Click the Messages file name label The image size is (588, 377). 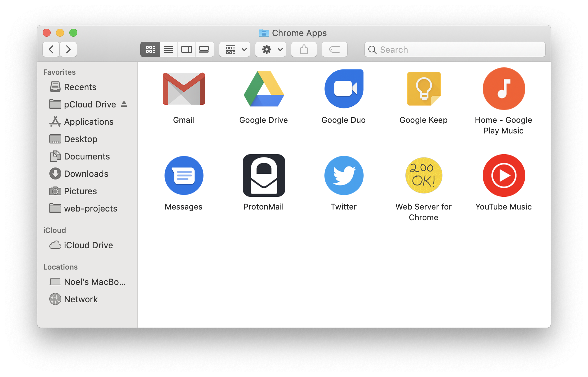tap(184, 207)
